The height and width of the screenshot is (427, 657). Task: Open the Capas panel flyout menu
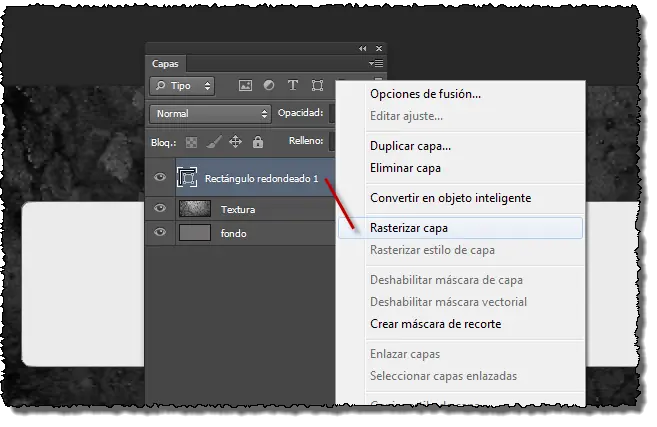(x=376, y=63)
